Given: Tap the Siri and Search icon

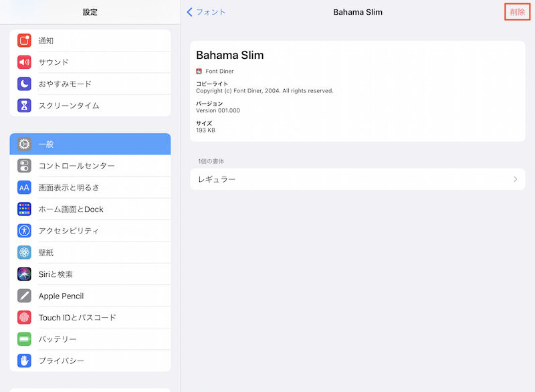Looking at the screenshot, I should pyautogui.click(x=24, y=274).
